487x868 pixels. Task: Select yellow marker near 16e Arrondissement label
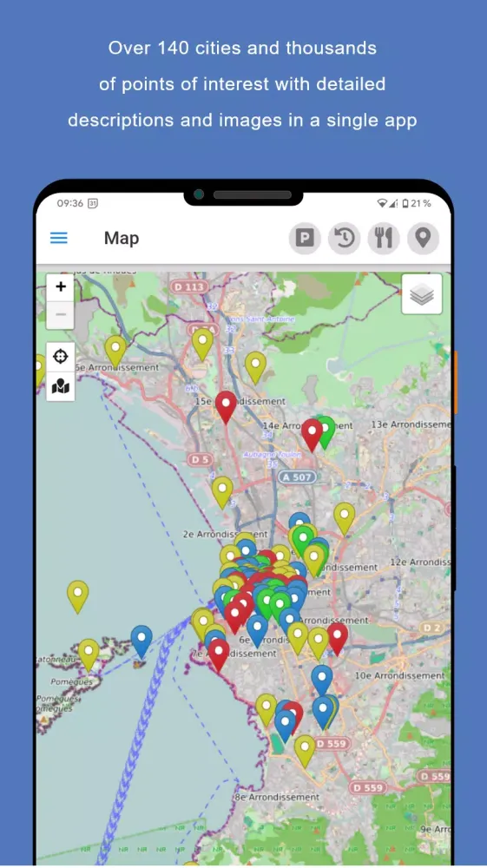click(115, 350)
